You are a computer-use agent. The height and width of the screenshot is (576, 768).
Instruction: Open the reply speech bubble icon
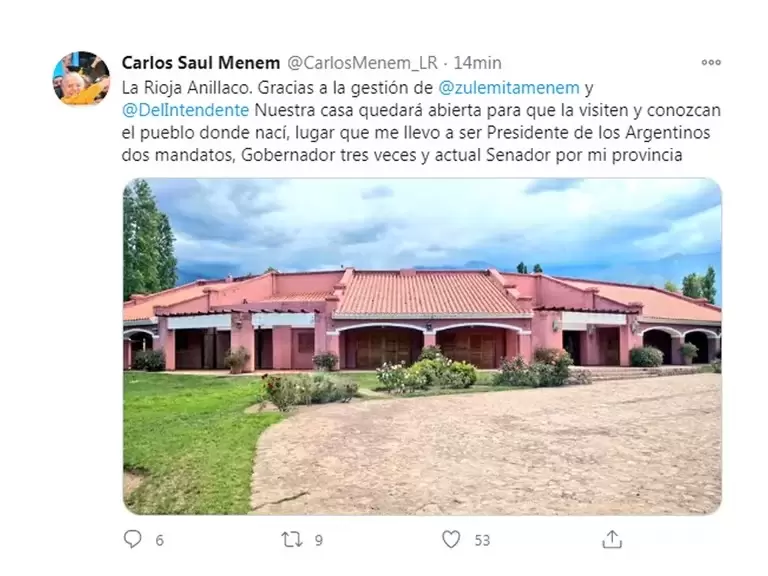[x=132, y=539]
